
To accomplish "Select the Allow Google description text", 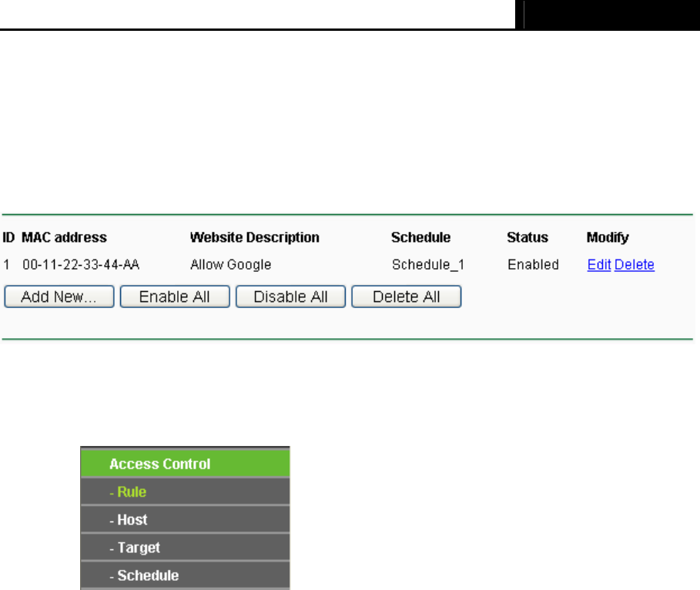I will coord(230,264).
